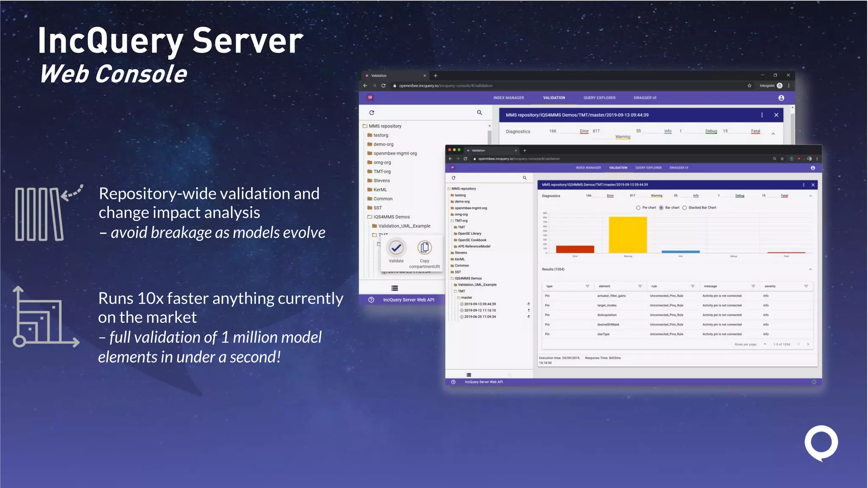Viewport: 868px width, 488px height.
Task: Collapse Diagnostics section in back window
Action: [x=773, y=134]
